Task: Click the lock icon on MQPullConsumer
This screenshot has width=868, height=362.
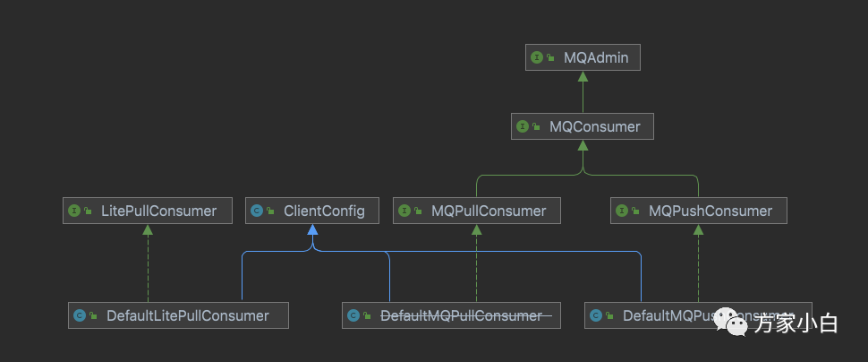Action: (x=419, y=211)
